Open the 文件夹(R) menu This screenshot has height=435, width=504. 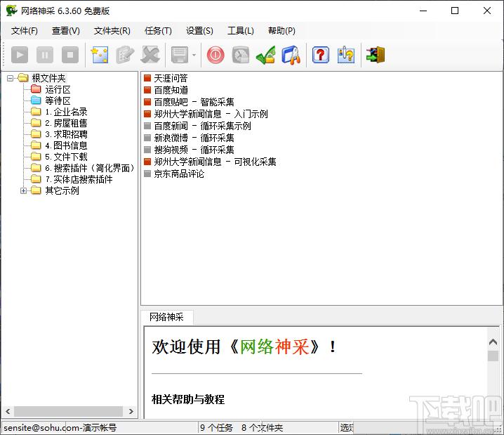coord(112,30)
